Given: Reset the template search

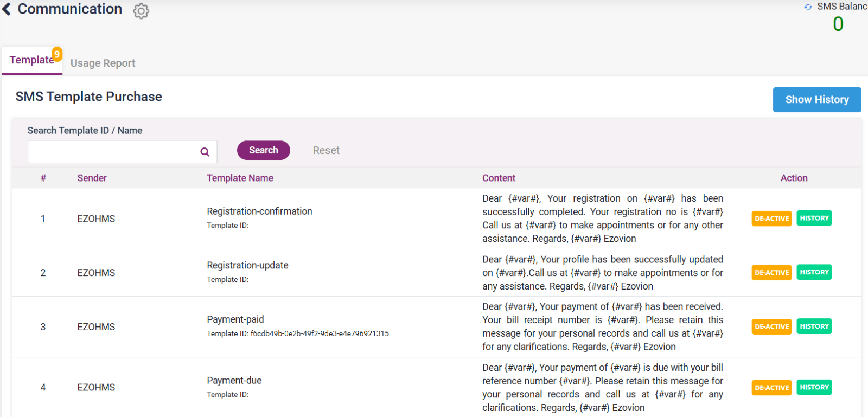Looking at the screenshot, I should (x=325, y=151).
